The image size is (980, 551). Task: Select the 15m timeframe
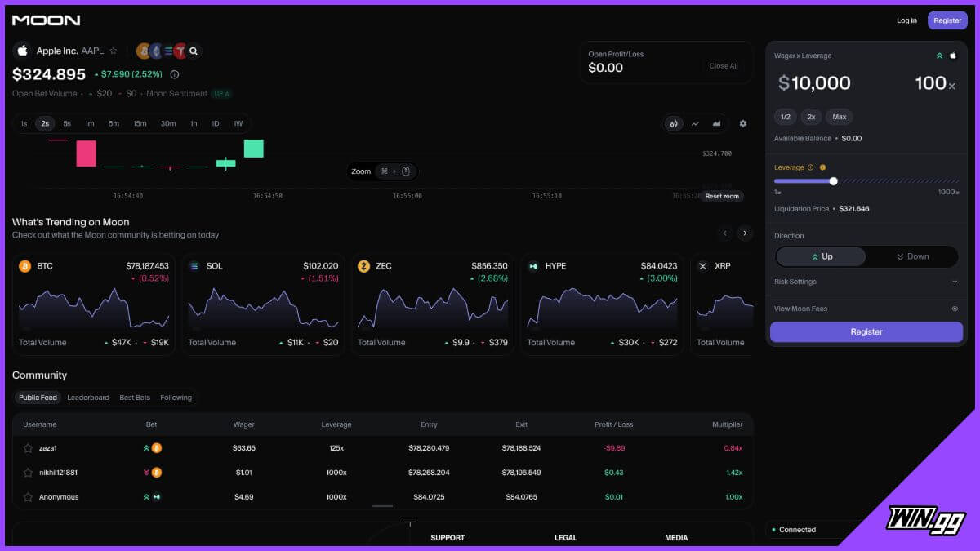tap(140, 124)
